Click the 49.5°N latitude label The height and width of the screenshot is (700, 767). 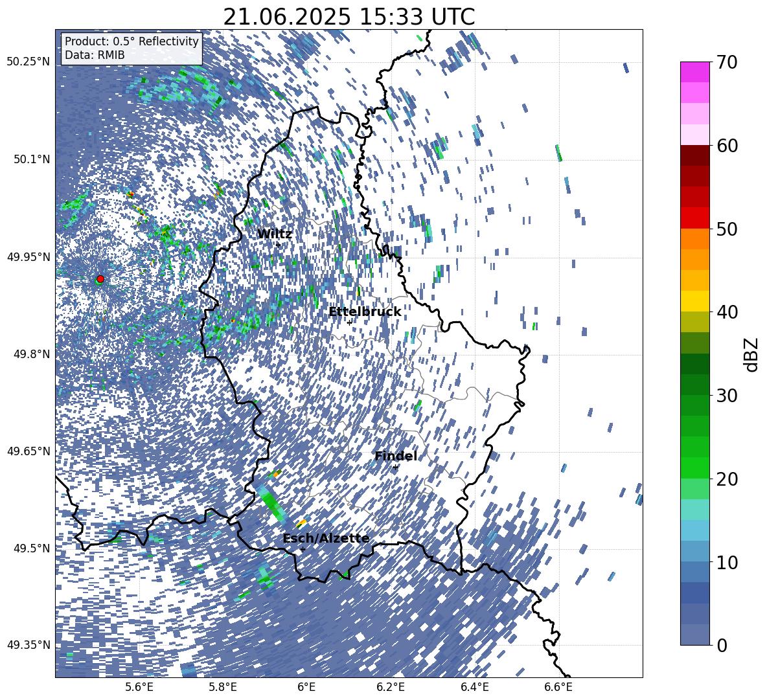[x=31, y=548]
